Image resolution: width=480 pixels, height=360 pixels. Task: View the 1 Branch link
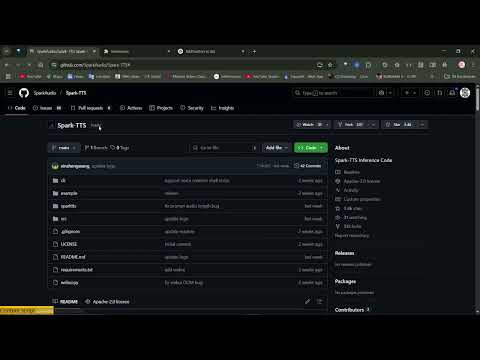[x=96, y=148]
